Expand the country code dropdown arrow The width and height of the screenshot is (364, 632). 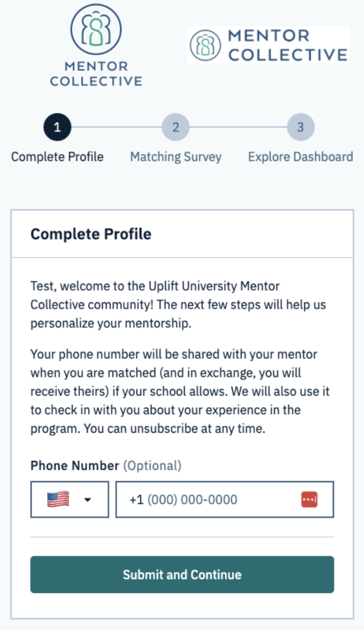88,500
